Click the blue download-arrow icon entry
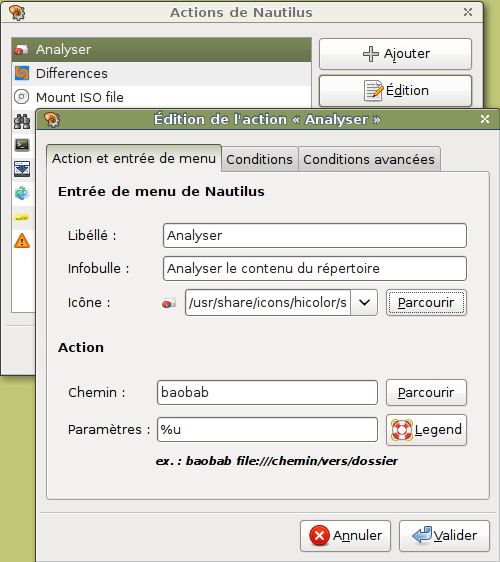The width and height of the screenshot is (500, 562). pyautogui.click(x=22, y=169)
